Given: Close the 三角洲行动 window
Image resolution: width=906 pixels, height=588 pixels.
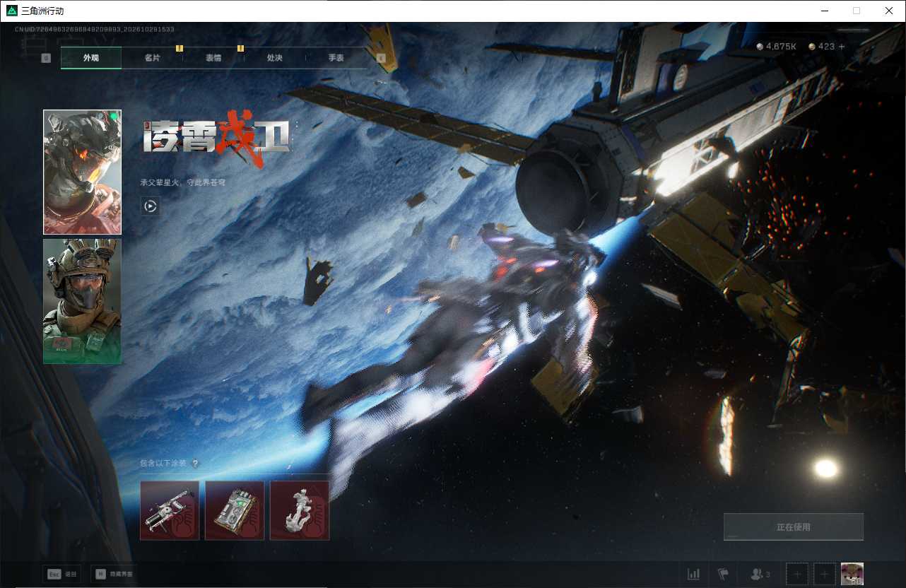Looking at the screenshot, I should 889,11.
